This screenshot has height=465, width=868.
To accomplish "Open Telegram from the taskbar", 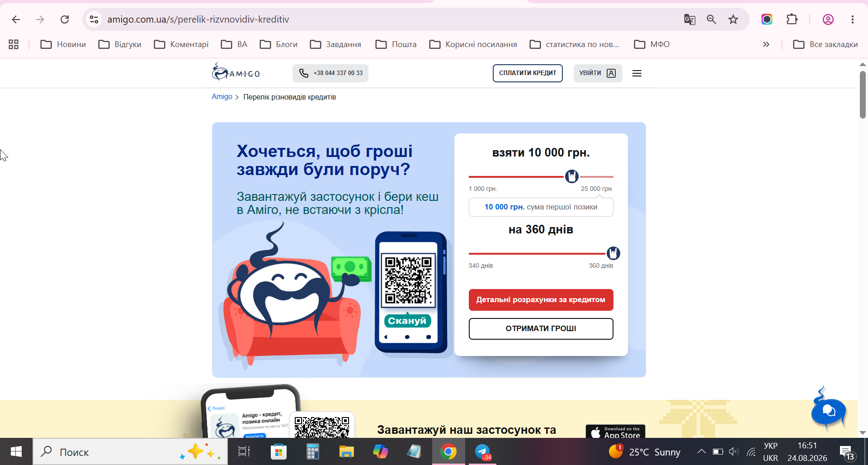I will pyautogui.click(x=482, y=451).
